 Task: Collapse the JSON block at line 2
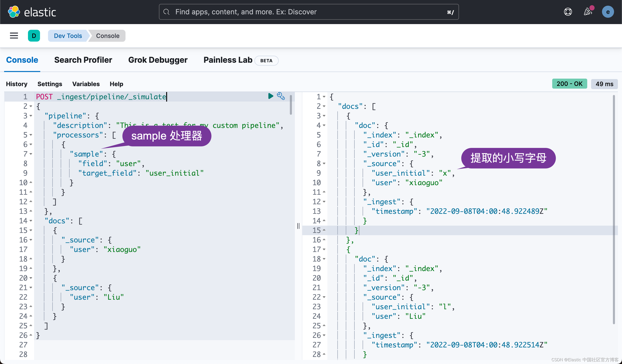30,106
